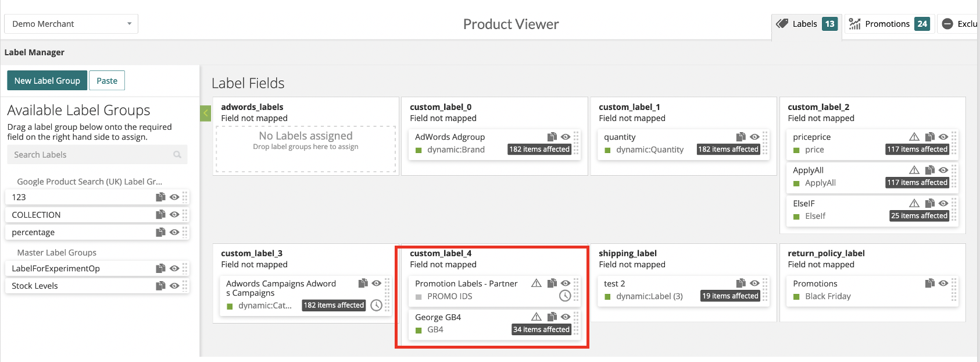
Task: Grab the drag handle of 123 label
Action: tap(185, 197)
